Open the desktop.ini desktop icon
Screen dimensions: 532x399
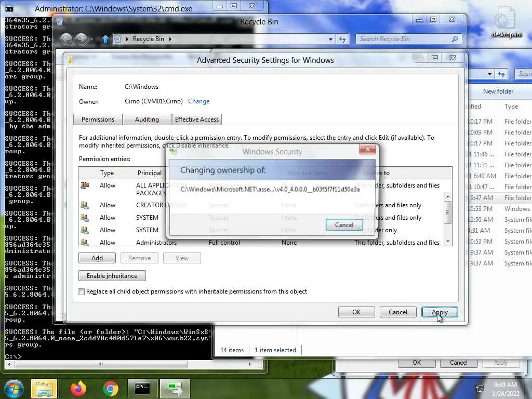pyautogui.click(x=507, y=22)
